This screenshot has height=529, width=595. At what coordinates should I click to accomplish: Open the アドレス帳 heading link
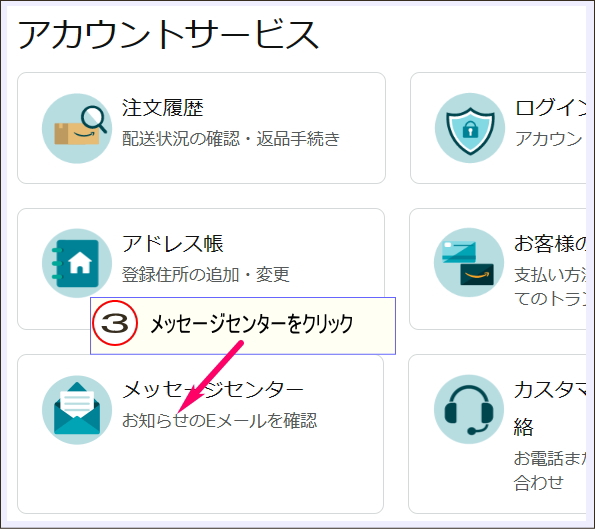(x=173, y=244)
